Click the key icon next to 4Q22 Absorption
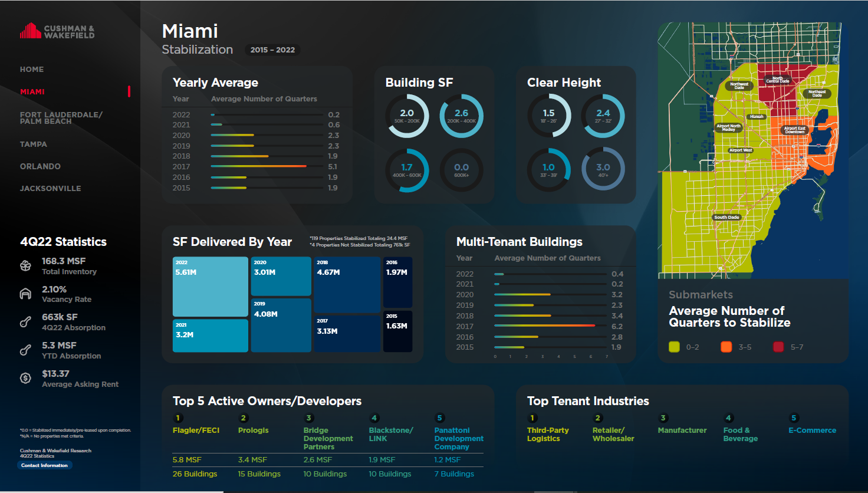 click(25, 322)
